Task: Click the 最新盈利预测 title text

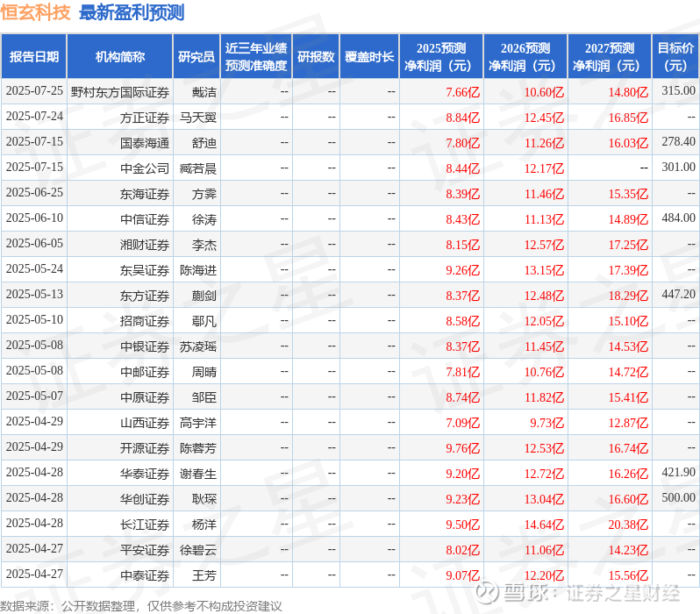Action: (132, 12)
